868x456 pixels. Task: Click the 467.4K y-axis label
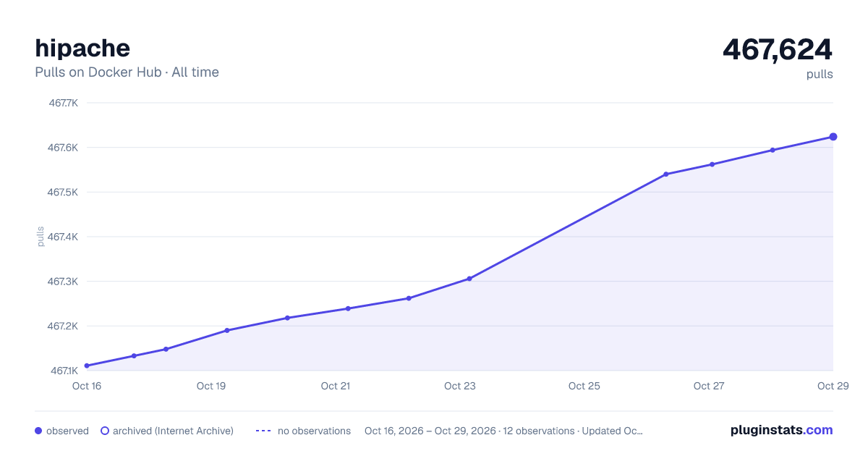coord(63,237)
